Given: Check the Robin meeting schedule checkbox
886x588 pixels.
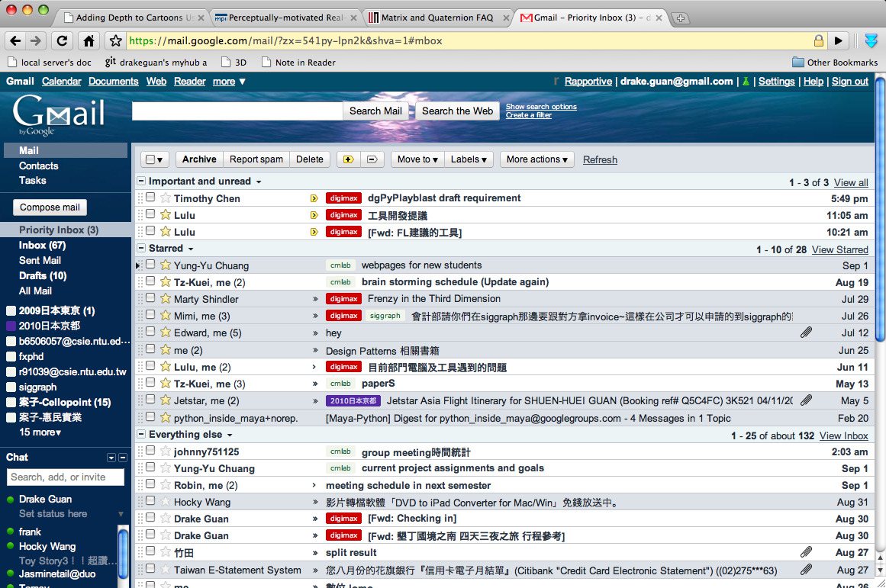Looking at the screenshot, I should (x=150, y=484).
